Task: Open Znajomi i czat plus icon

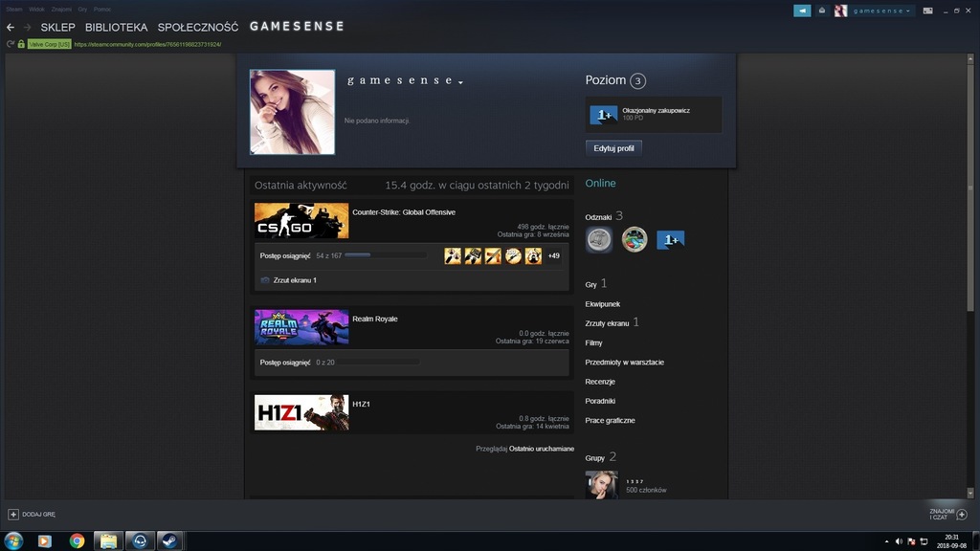Action: [962, 515]
